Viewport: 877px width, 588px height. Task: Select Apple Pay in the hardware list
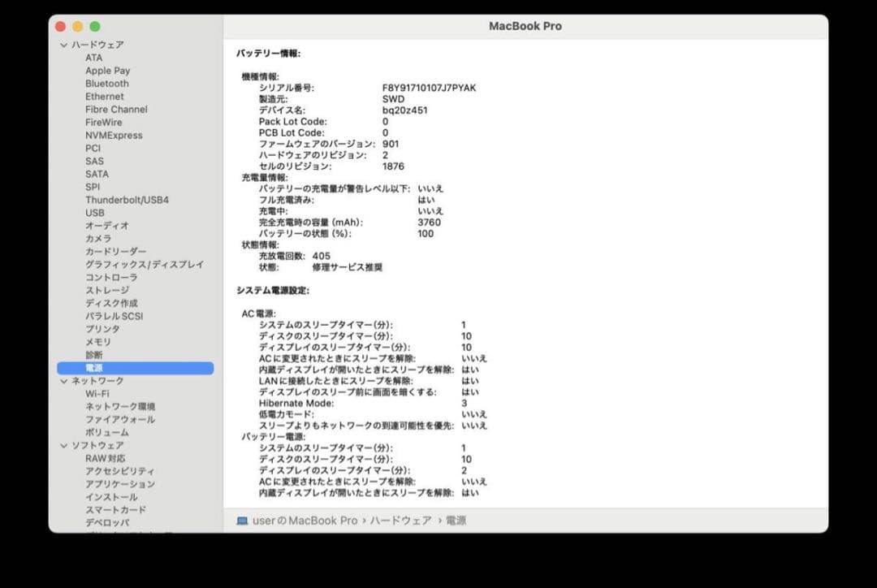[106, 71]
